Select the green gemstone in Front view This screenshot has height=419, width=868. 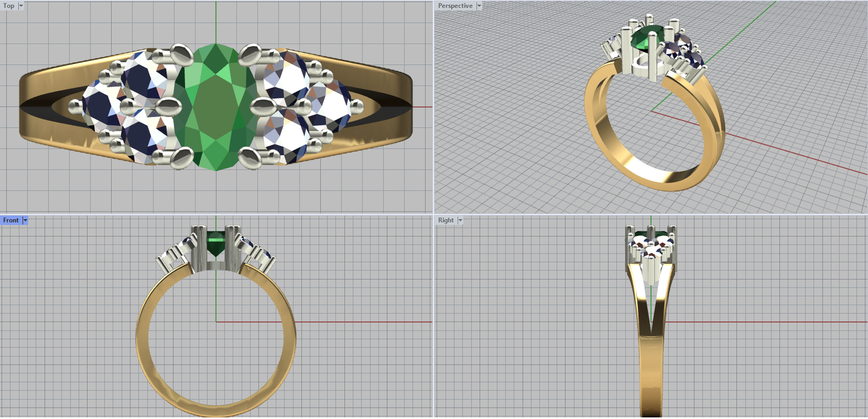pyautogui.click(x=216, y=242)
